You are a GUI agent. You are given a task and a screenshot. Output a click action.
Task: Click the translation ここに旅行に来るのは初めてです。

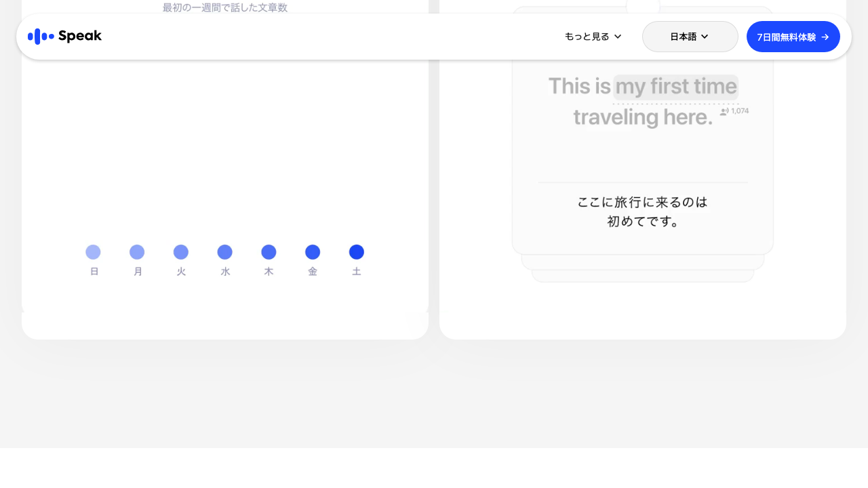coord(642,211)
